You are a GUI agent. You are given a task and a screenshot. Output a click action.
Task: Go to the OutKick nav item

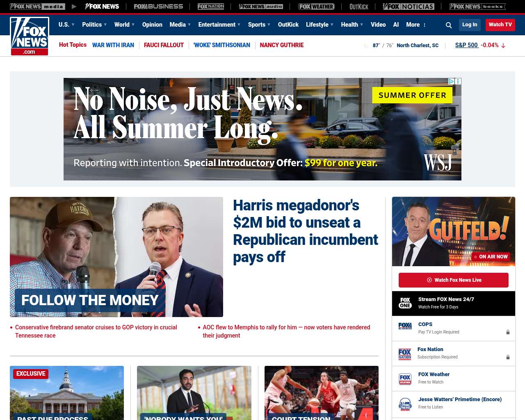pos(288,25)
